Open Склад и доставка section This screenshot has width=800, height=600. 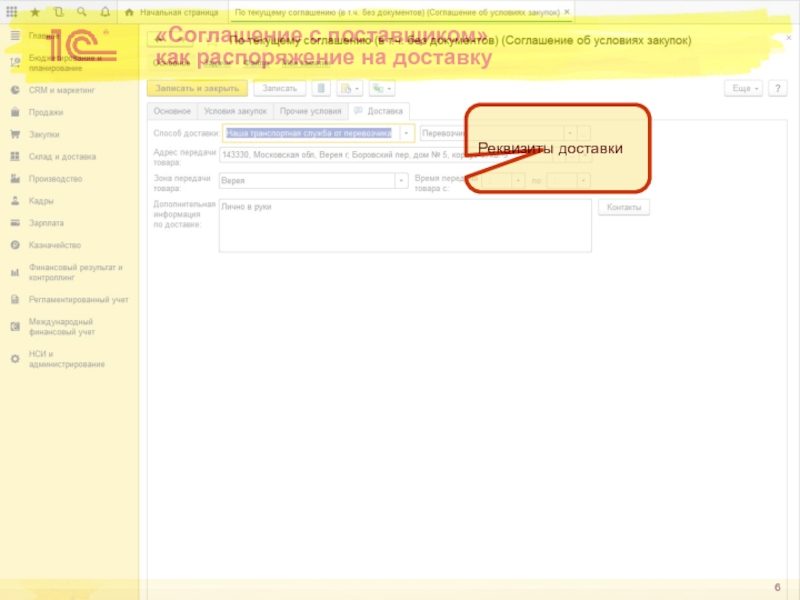[62, 157]
